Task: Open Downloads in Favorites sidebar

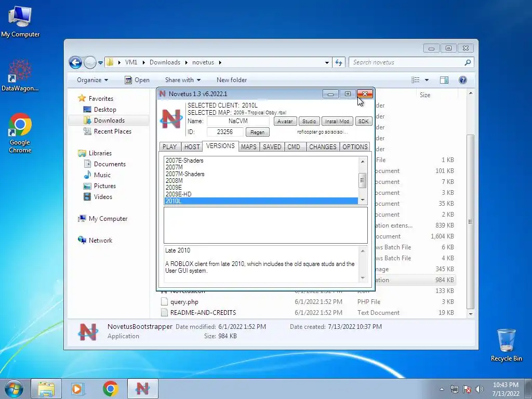Action: coord(109,121)
